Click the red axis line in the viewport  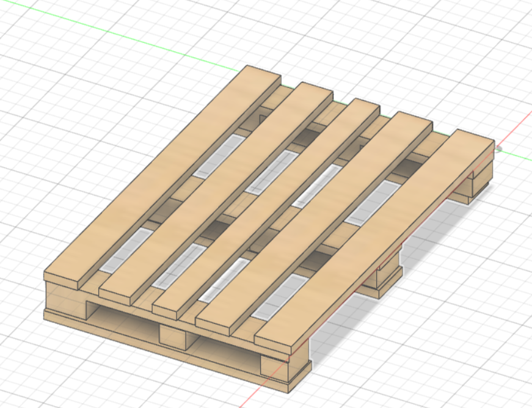[x=514, y=131]
